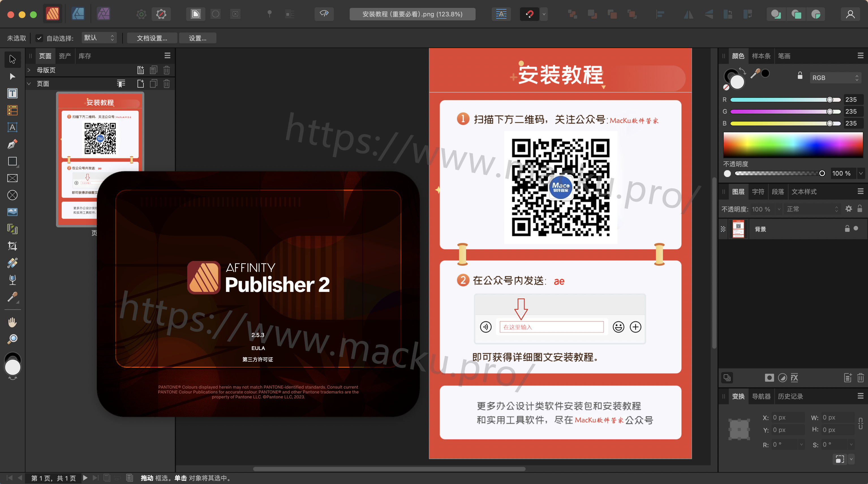
Task: Set no fill using the none swatch
Action: (x=726, y=88)
